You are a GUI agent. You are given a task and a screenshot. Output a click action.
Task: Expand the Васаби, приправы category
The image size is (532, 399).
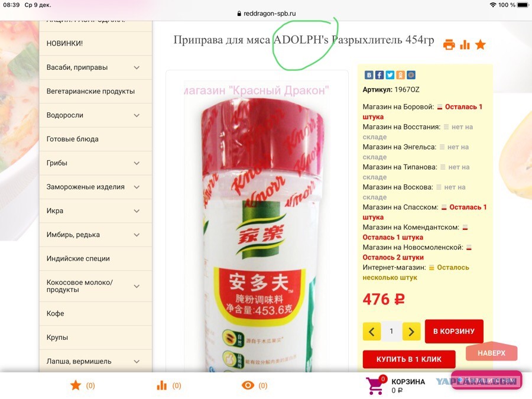[x=137, y=67]
